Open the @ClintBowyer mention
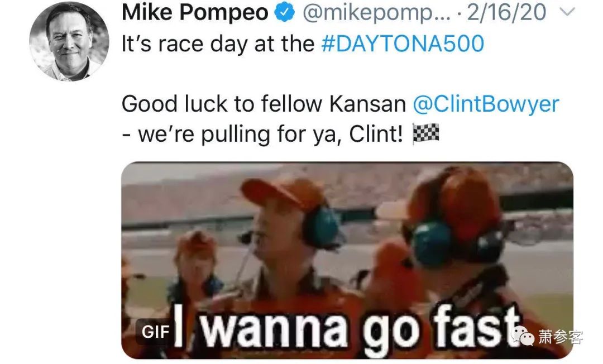This screenshot has height=364, width=603. (486, 104)
